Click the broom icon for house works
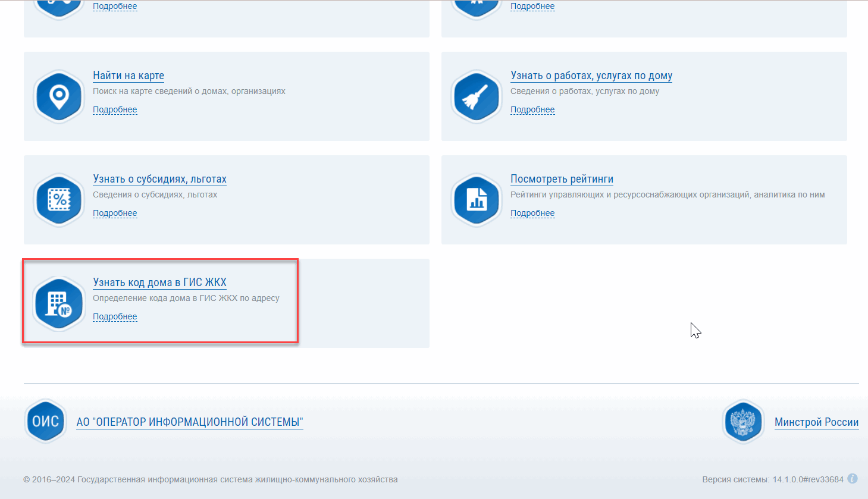This screenshot has width=868, height=499. tap(476, 96)
